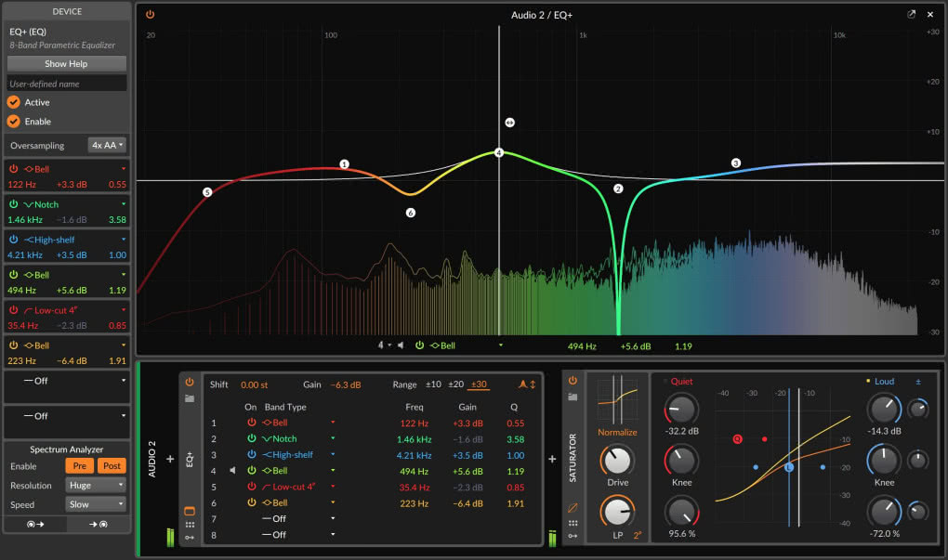This screenshot has height=560, width=948.
Task: Click the LP 2° slope value
Action: click(638, 535)
